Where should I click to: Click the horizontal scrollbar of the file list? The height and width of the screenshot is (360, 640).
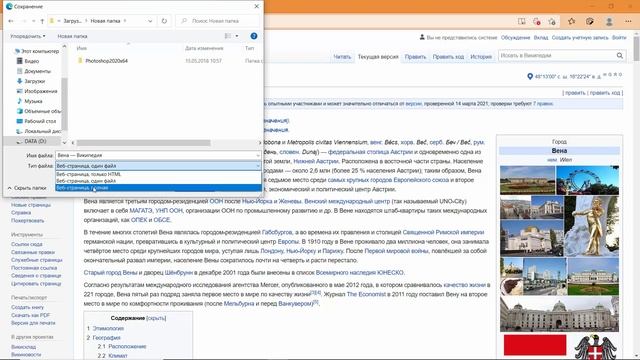tap(143, 143)
